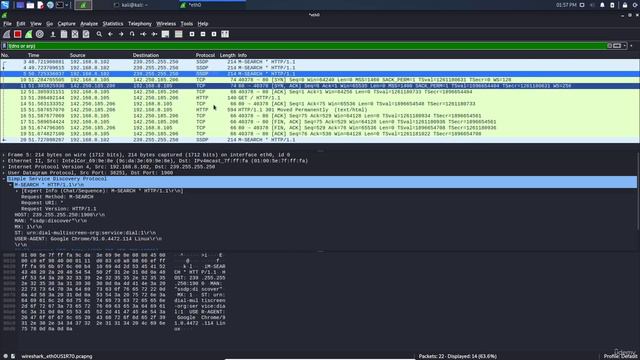Apply the display filter arrow
The width and height of the screenshot is (640, 360).
tap(617, 46)
